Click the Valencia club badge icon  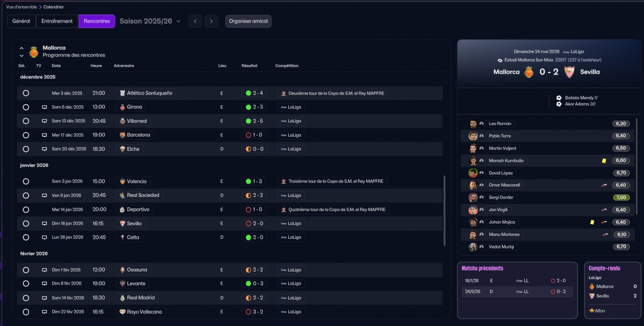(122, 181)
